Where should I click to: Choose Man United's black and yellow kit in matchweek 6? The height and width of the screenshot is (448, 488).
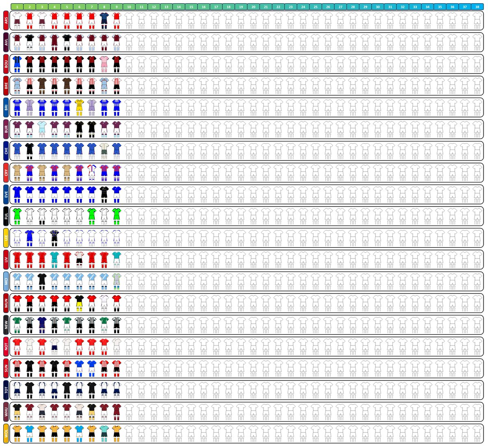(79, 304)
